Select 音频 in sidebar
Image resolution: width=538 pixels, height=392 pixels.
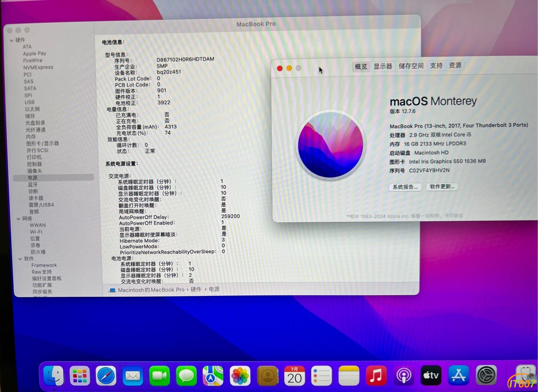click(x=34, y=212)
